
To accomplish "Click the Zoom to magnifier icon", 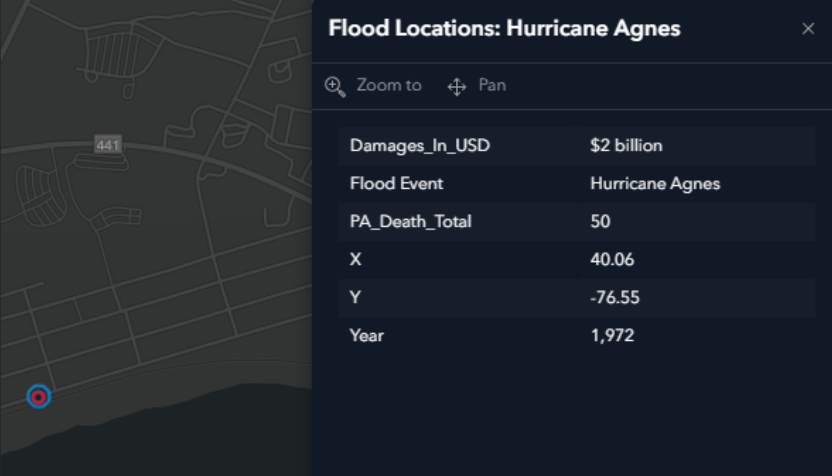I will point(335,86).
